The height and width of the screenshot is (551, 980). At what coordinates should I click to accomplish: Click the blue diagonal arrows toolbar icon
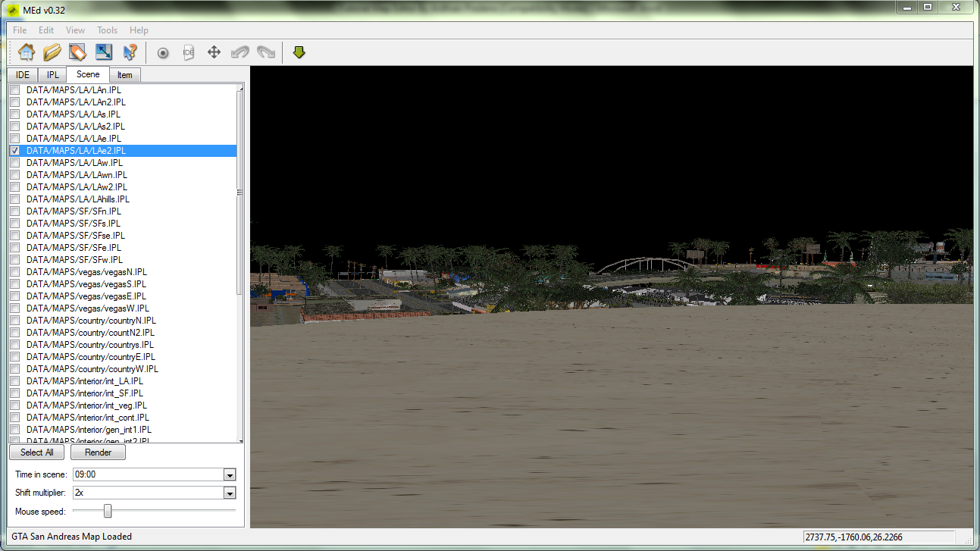click(x=104, y=52)
